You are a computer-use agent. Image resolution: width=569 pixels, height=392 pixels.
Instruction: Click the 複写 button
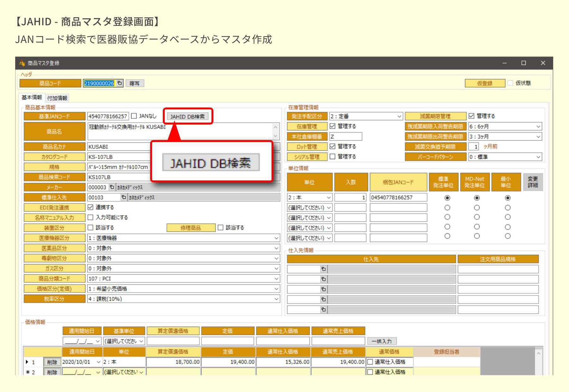pos(135,83)
